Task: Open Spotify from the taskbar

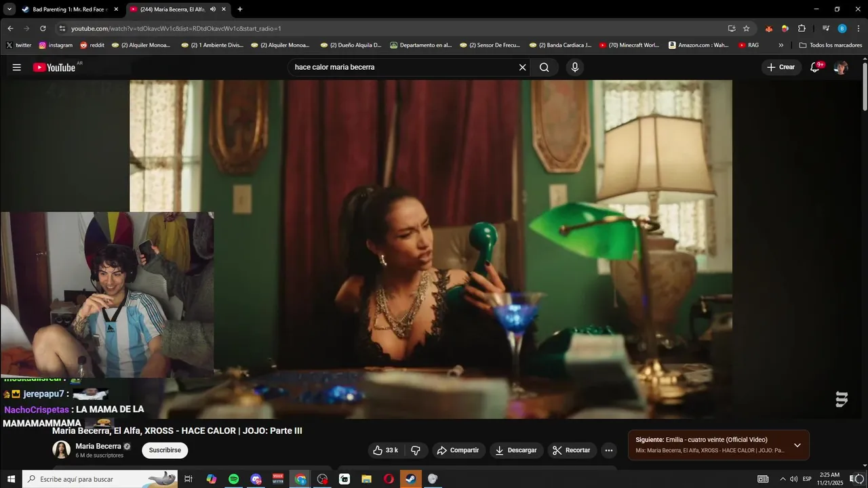Action: [x=233, y=479]
